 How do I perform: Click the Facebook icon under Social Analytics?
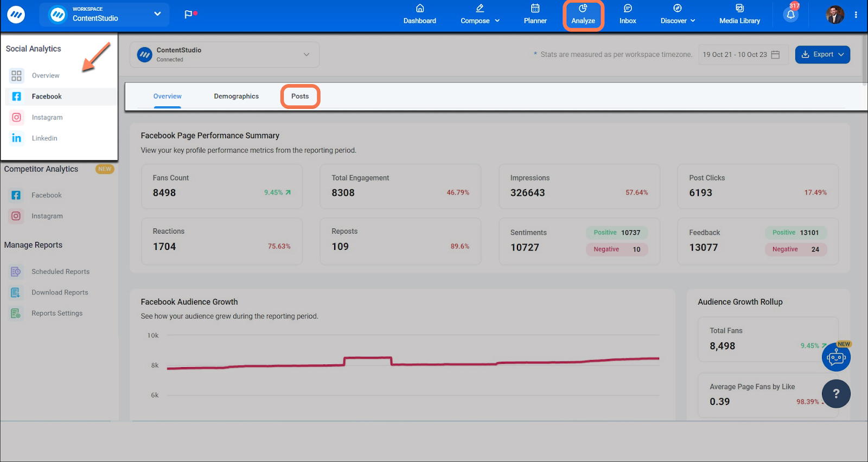point(17,97)
